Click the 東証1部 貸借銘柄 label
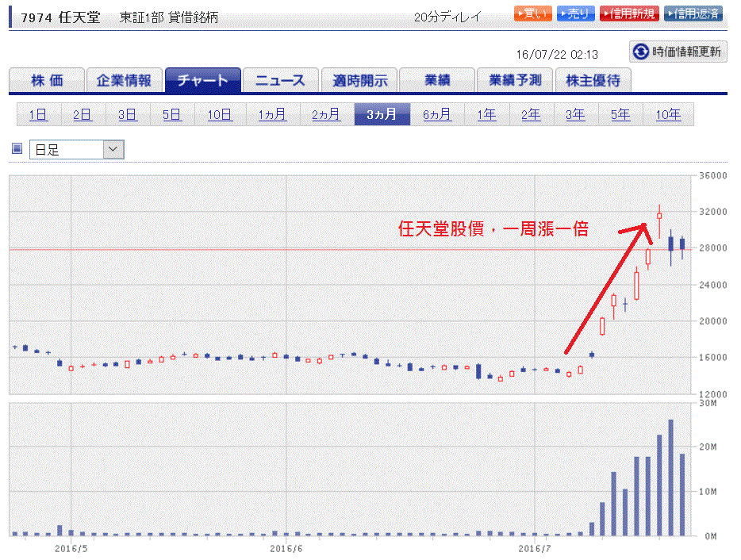 tap(169, 17)
